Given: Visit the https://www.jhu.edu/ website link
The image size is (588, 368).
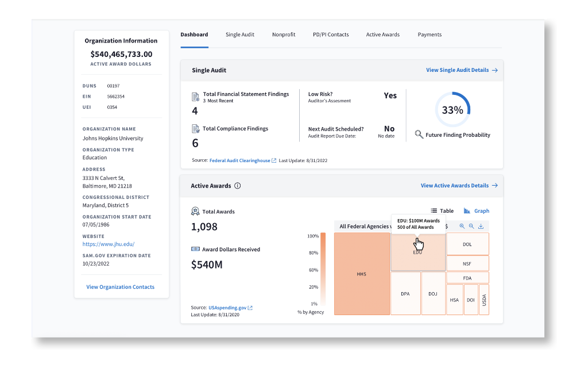Looking at the screenshot, I should click(109, 244).
